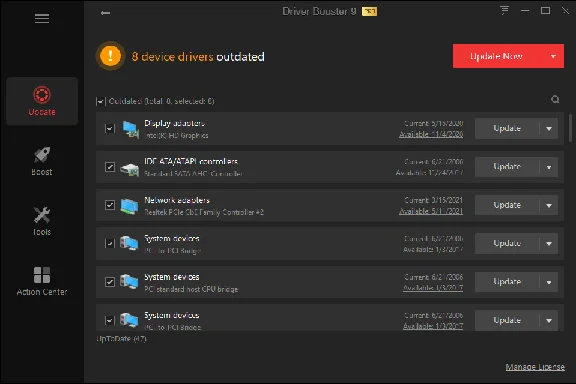
Task: Click the 8 device drivers outdated heading
Action: click(x=198, y=57)
